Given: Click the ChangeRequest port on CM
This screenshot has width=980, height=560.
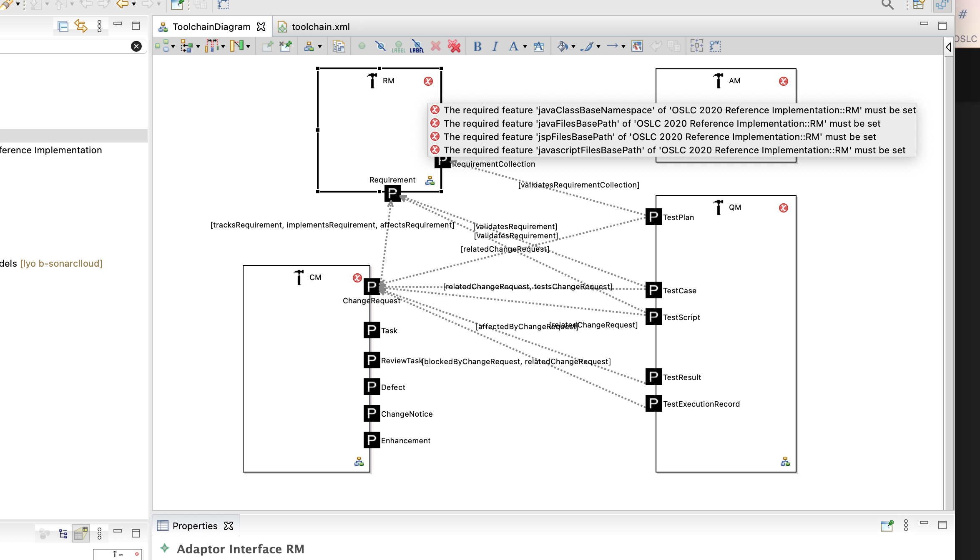Looking at the screenshot, I should pos(372,287).
